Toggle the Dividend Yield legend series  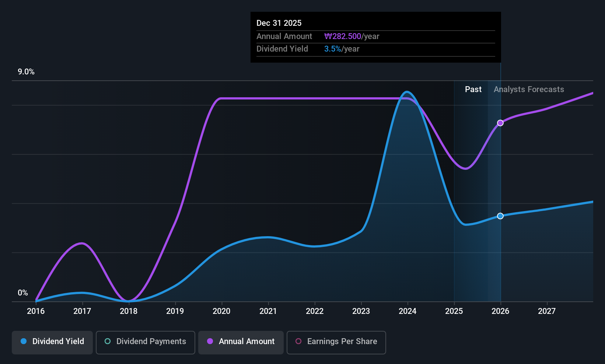point(52,343)
